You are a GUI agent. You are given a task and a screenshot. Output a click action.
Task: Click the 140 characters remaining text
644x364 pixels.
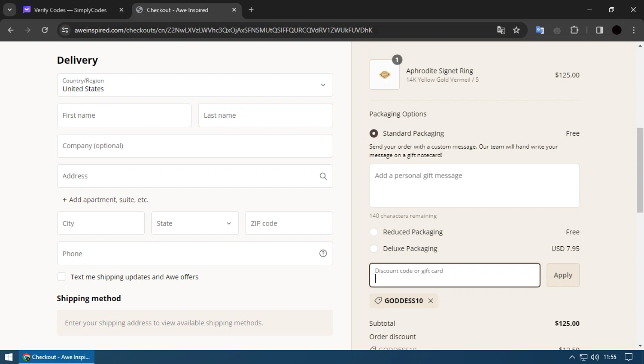coord(403,216)
